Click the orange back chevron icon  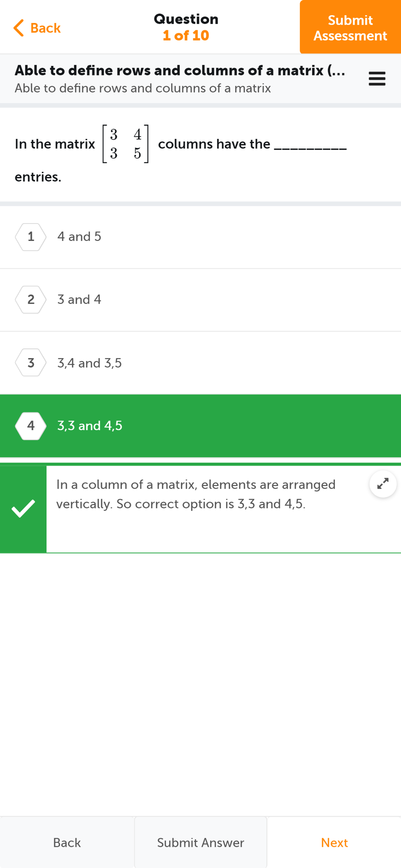pyautogui.click(x=19, y=28)
